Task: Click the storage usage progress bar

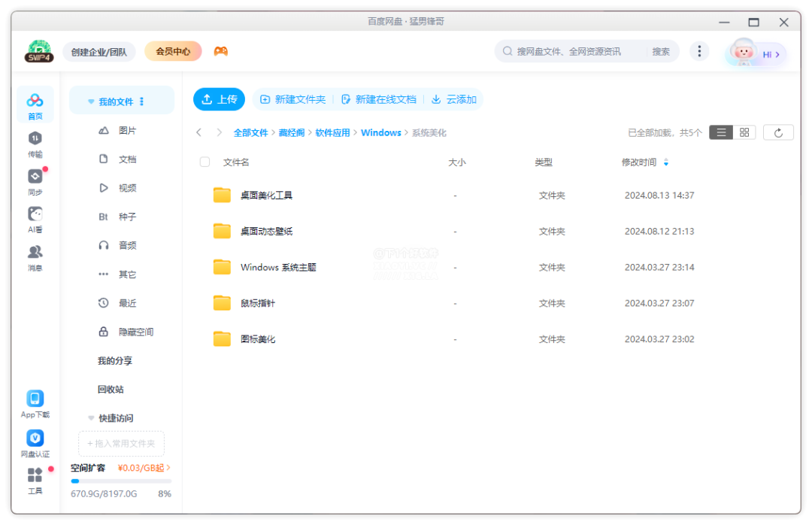Action: [x=120, y=481]
